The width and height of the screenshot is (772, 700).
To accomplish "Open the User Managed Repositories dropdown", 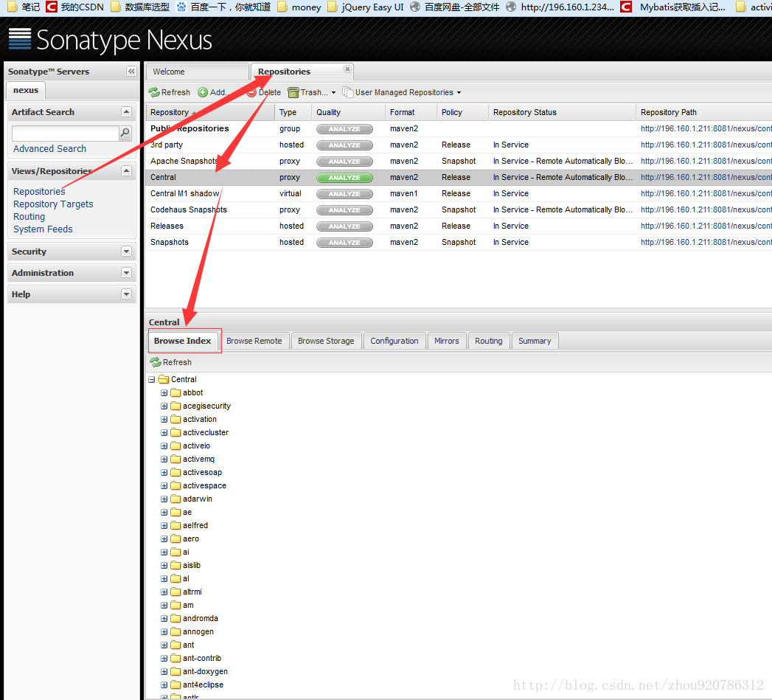I will pyautogui.click(x=403, y=92).
